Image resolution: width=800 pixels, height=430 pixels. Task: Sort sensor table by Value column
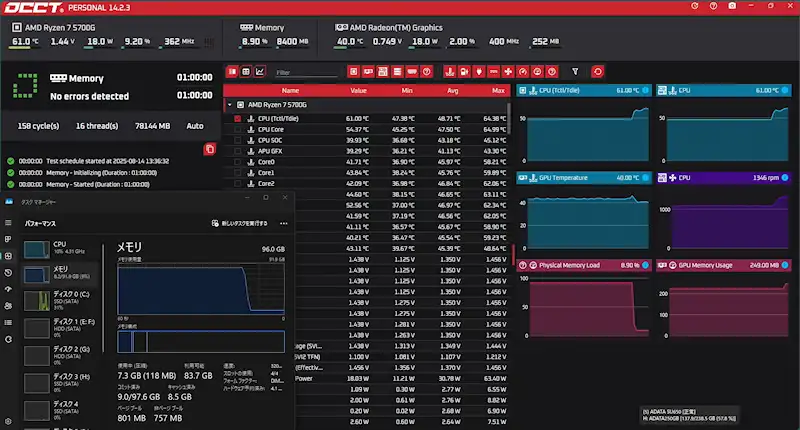click(359, 91)
